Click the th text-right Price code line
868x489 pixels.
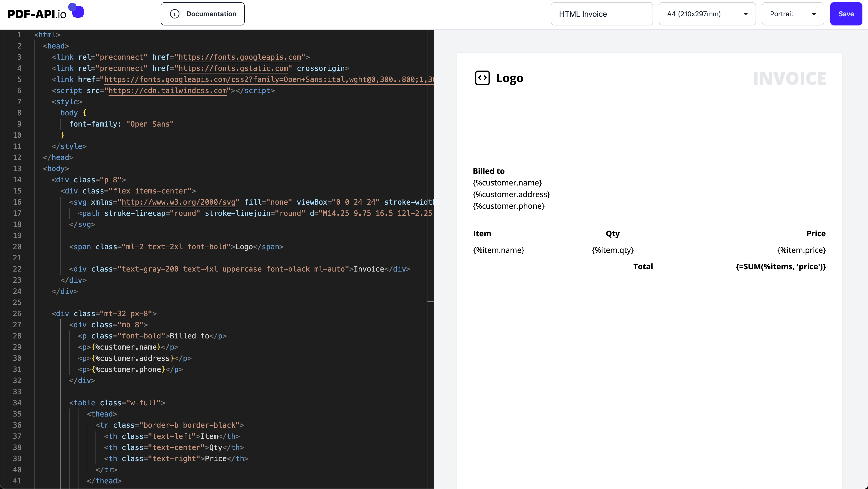(x=176, y=459)
